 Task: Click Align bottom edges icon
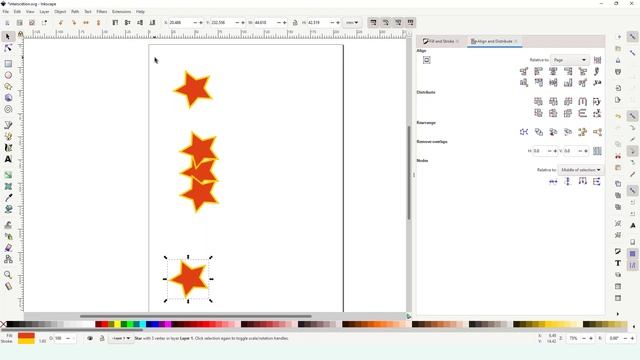click(x=568, y=83)
